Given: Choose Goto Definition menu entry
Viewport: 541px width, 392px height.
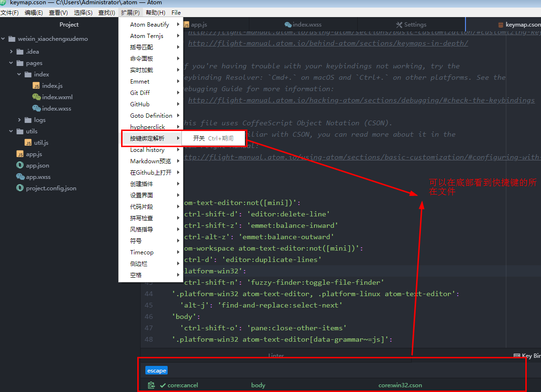Looking at the screenshot, I should [x=151, y=115].
